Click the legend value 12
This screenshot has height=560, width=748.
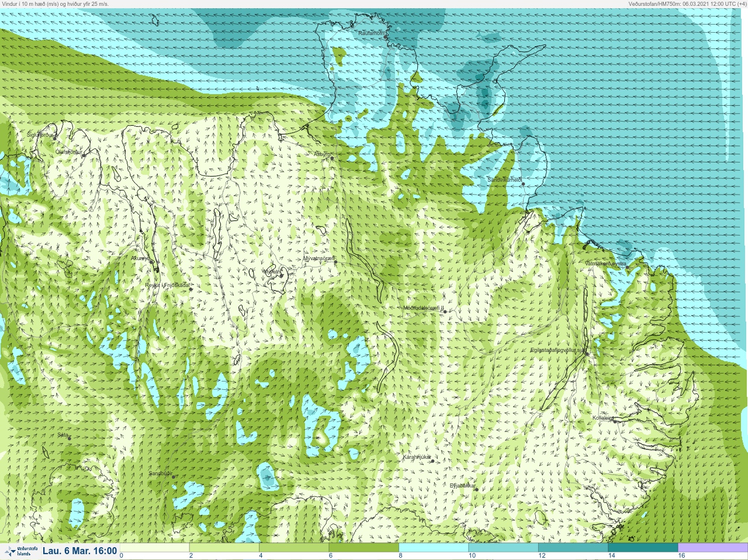tap(541, 555)
